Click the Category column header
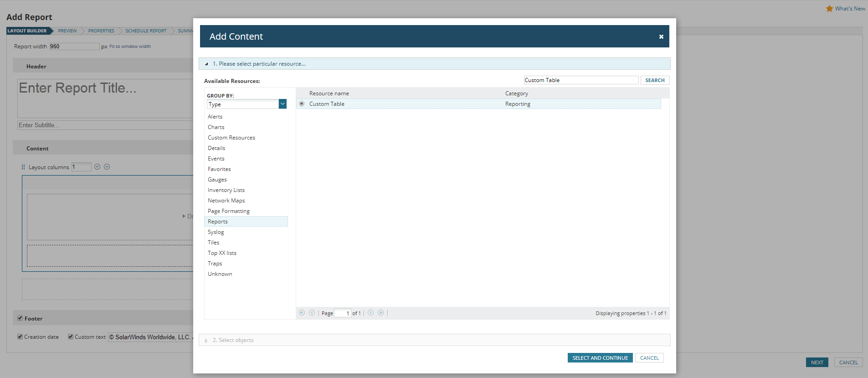The image size is (868, 378). (517, 93)
